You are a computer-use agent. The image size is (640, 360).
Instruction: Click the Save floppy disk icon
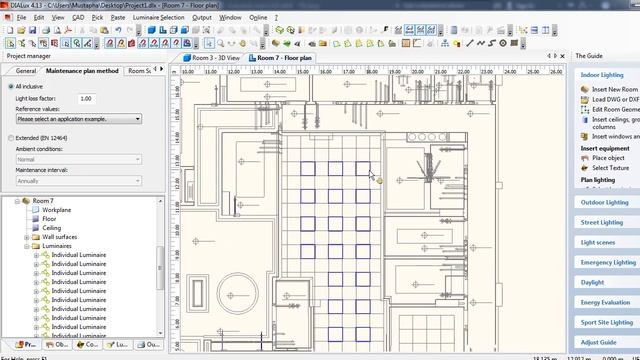tap(32, 30)
